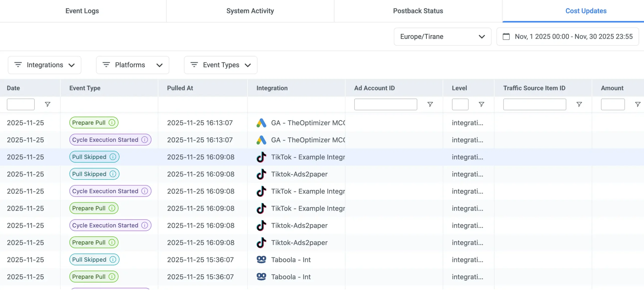
Task: Click the Amount column header
Action: pyautogui.click(x=612, y=88)
